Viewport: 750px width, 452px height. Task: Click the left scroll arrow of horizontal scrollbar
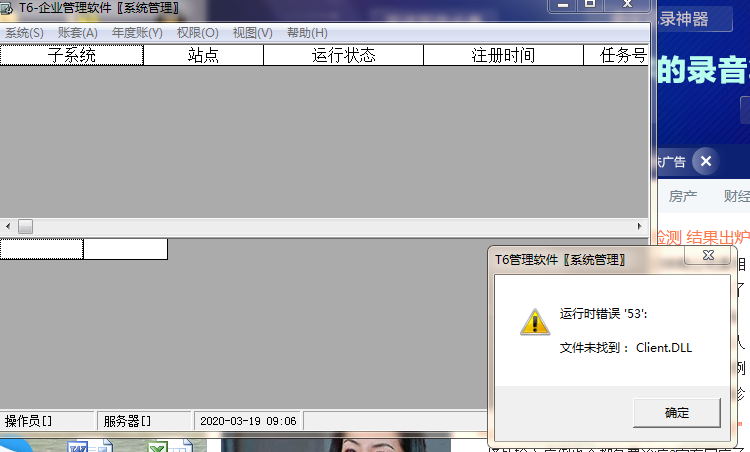8,226
